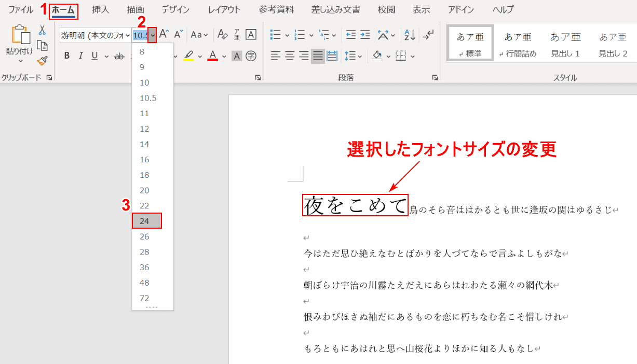Click the Paste clipboard icon
The height and width of the screenshot is (364, 637).
(x=20, y=34)
